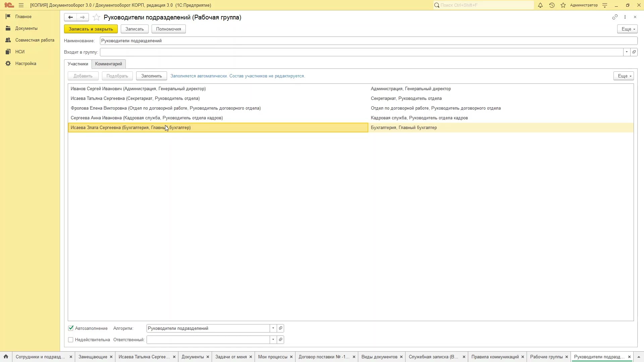Open notifications bell icon
The image size is (644, 362).
click(540, 5)
